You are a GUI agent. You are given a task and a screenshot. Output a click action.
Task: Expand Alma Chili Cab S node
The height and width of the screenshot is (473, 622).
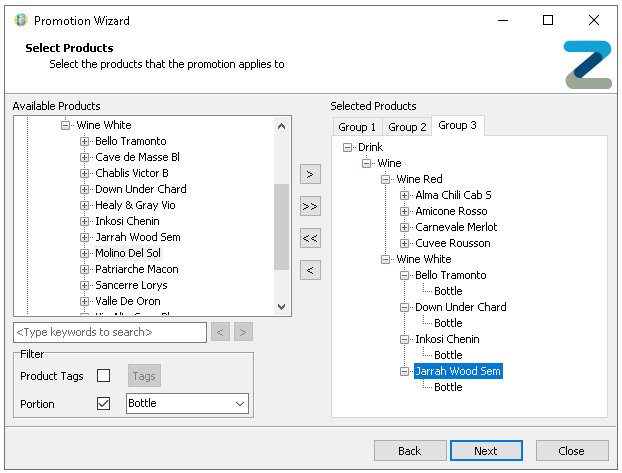pyautogui.click(x=405, y=195)
